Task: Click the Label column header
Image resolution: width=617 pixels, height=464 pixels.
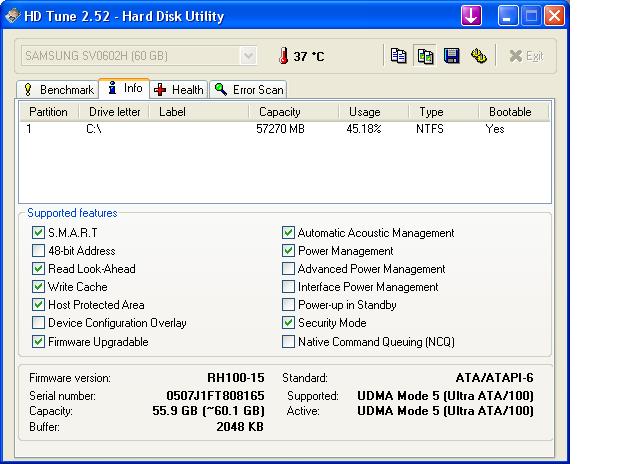Action: [x=199, y=112]
